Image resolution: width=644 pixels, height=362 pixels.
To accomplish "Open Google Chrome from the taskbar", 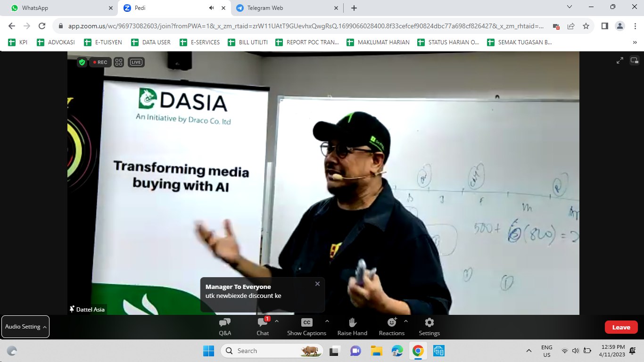I will pos(418,351).
